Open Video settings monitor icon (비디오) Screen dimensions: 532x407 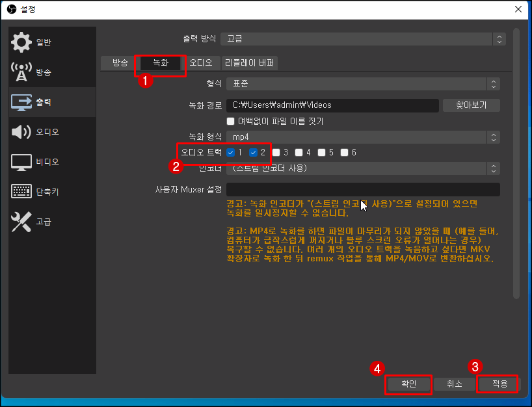click(x=21, y=162)
